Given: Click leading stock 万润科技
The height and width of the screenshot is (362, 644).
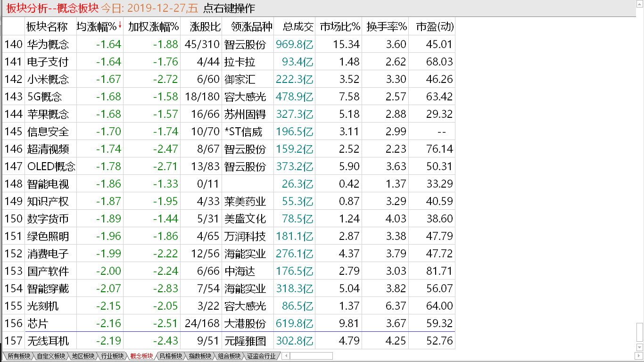Looking at the screenshot, I should 245,236.
